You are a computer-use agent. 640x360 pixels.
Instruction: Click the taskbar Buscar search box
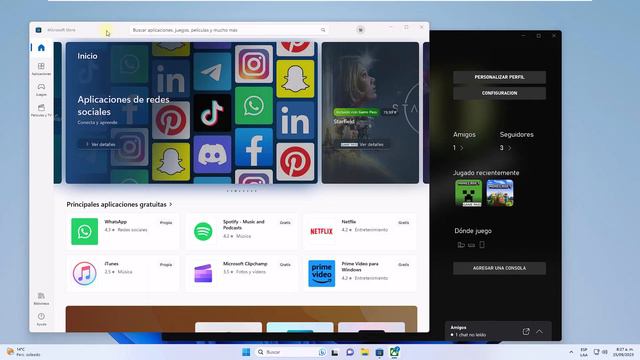click(290, 352)
